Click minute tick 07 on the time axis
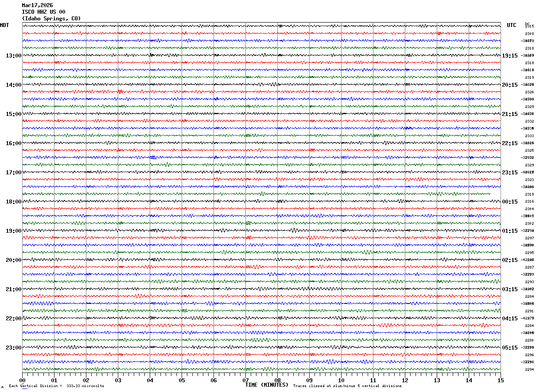This screenshot has width=536, height=392. 245,380
